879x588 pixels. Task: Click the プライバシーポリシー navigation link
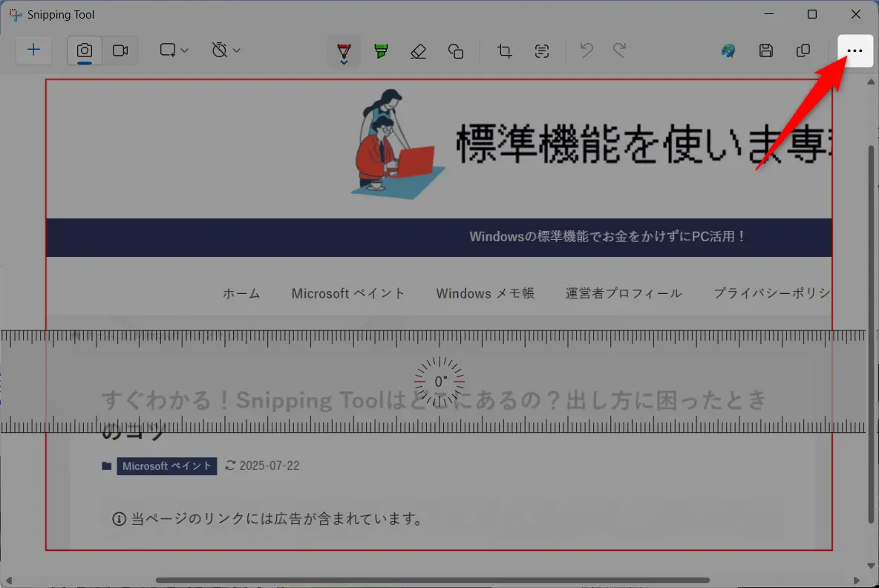(772, 293)
